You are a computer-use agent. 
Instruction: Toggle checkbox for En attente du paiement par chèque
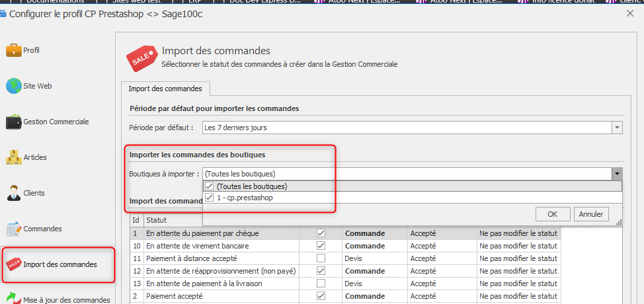pos(321,233)
